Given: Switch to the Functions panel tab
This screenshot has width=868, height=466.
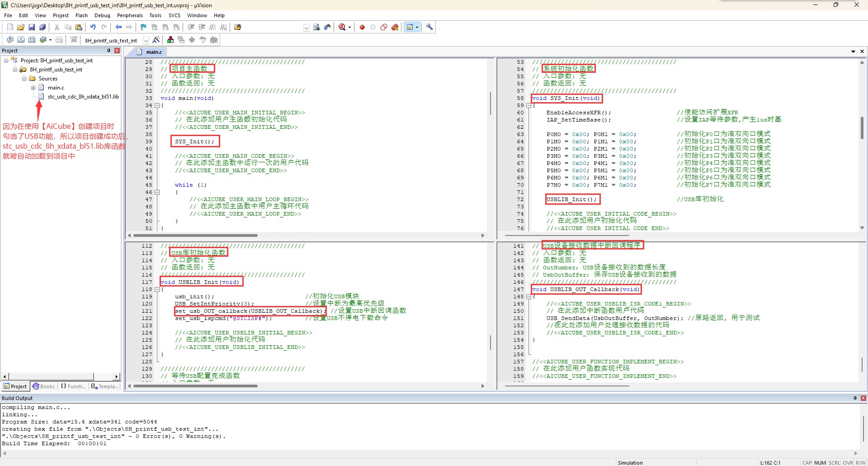Looking at the screenshot, I should point(73,386).
